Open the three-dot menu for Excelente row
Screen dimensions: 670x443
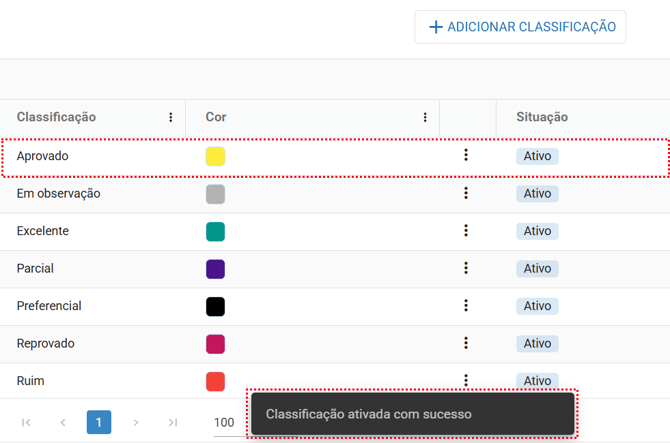coord(466,231)
